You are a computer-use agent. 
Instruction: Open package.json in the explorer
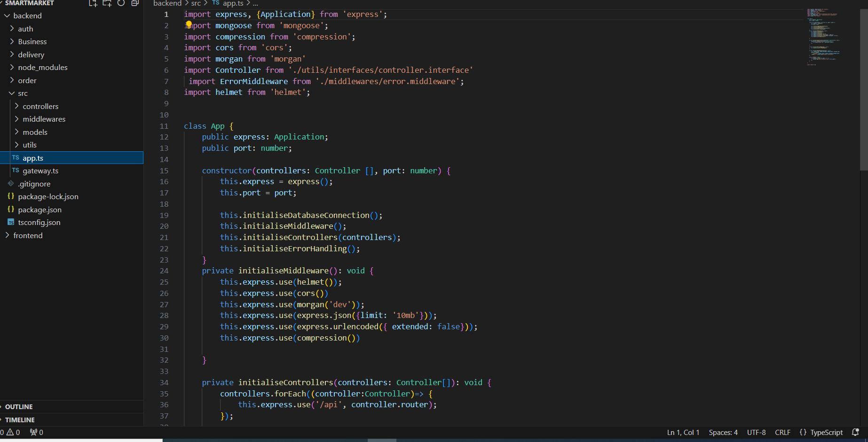39,209
